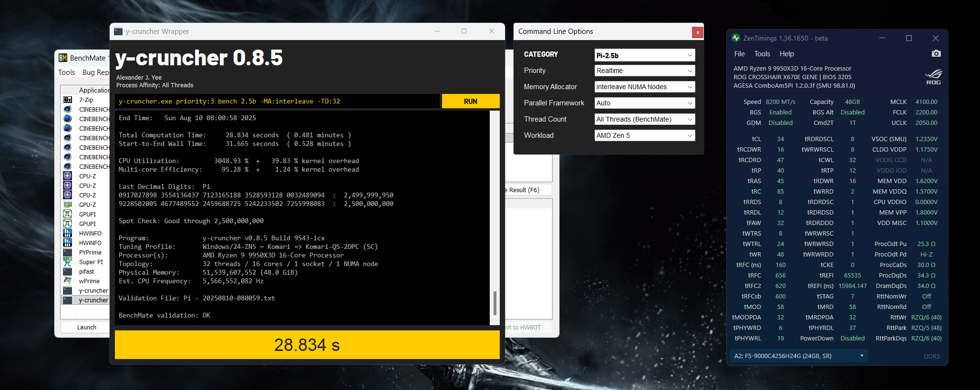
Task: Expand the Memory Allocator dropdown
Action: click(x=645, y=87)
